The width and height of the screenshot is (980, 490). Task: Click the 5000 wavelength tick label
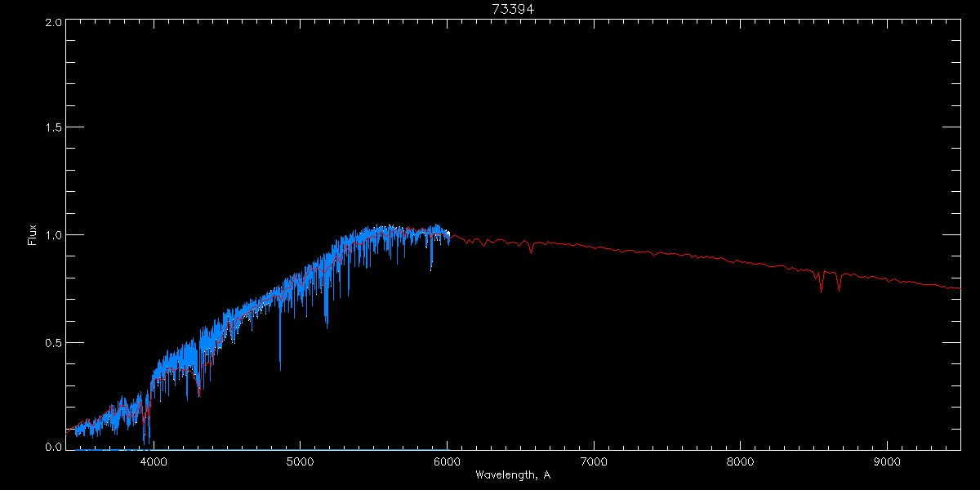[x=300, y=461]
